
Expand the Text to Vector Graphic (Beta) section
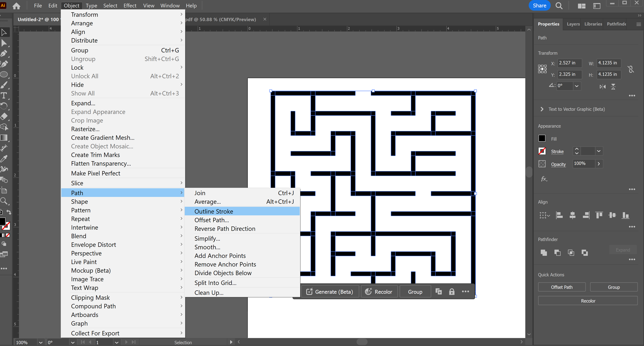(541, 109)
